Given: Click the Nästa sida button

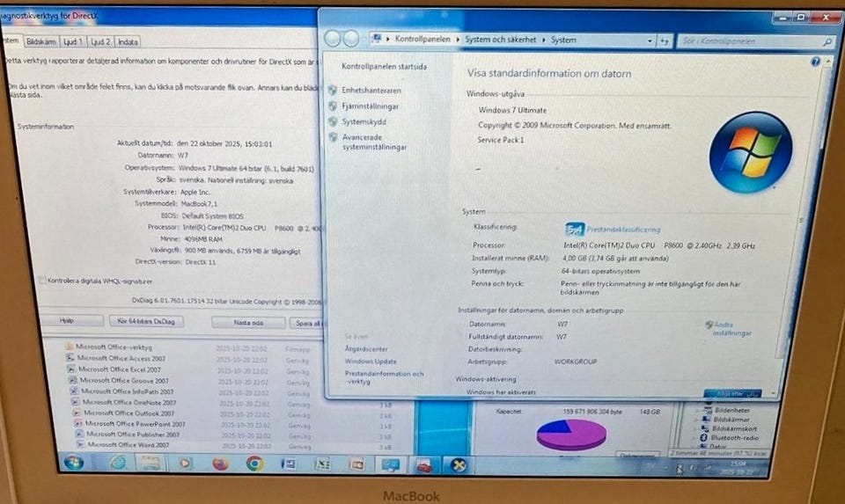Looking at the screenshot, I should pos(248,323).
